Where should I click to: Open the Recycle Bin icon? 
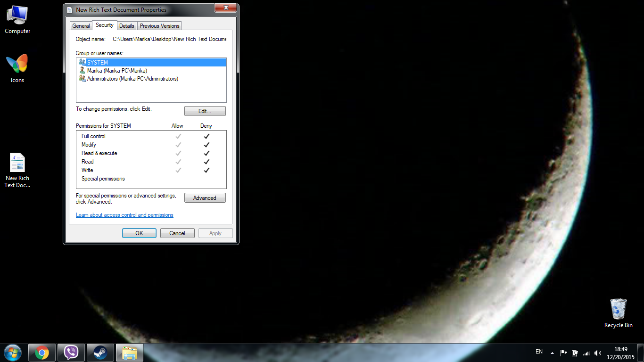point(618,313)
